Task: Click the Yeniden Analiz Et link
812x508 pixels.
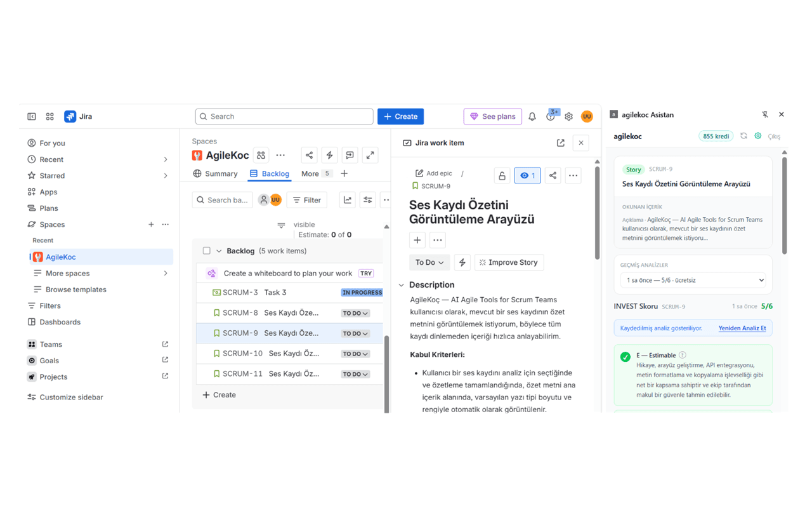Action: point(742,328)
